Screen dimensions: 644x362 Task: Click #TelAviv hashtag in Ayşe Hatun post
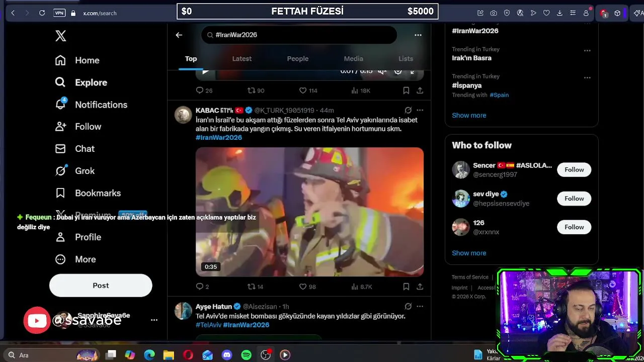(208, 325)
